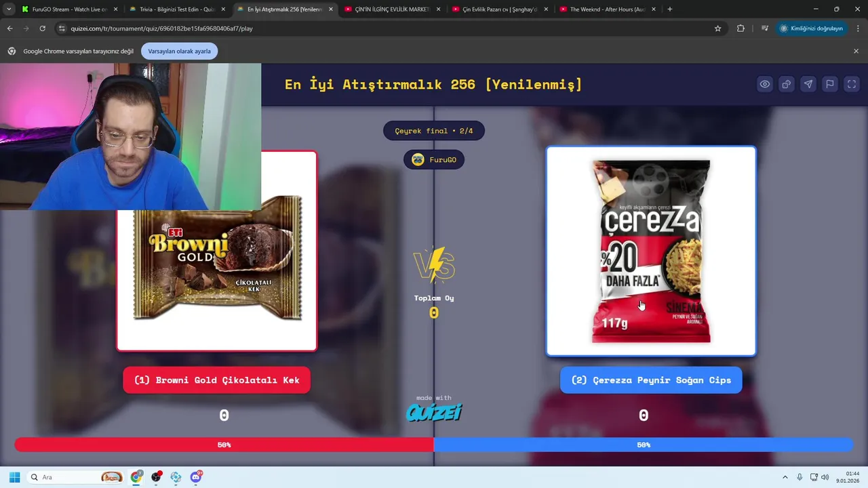Click the quiz title En İyi Atıştırmalık 256
Image resolution: width=868 pixels, height=488 pixels.
coord(433,84)
